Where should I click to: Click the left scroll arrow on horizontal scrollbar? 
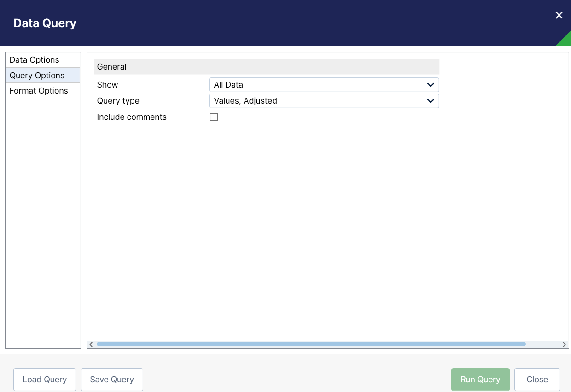[91, 345]
